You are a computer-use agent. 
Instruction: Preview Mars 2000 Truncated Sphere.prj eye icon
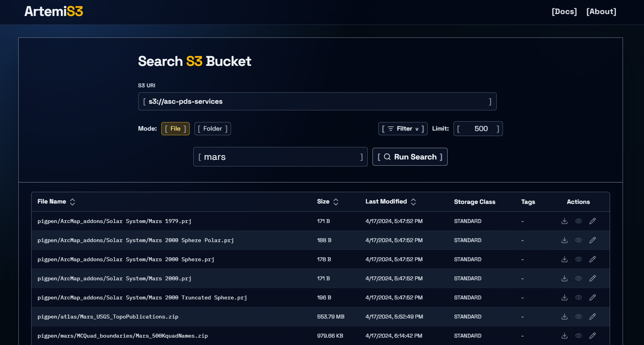(579, 297)
